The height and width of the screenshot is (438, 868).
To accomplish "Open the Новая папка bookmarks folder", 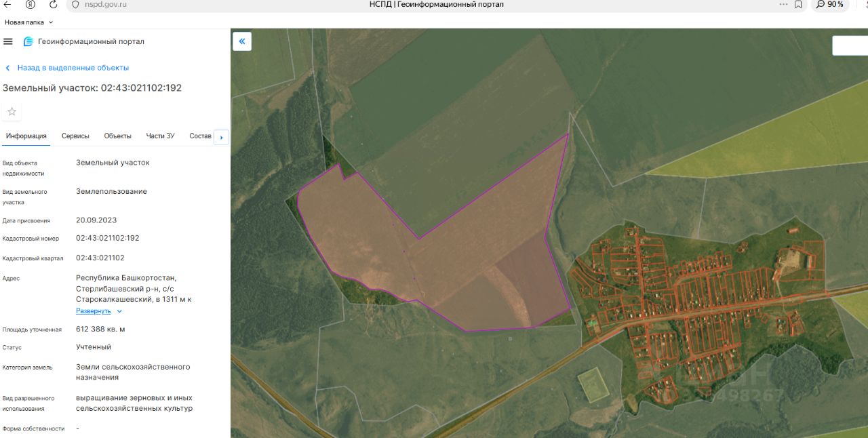I will click(28, 22).
